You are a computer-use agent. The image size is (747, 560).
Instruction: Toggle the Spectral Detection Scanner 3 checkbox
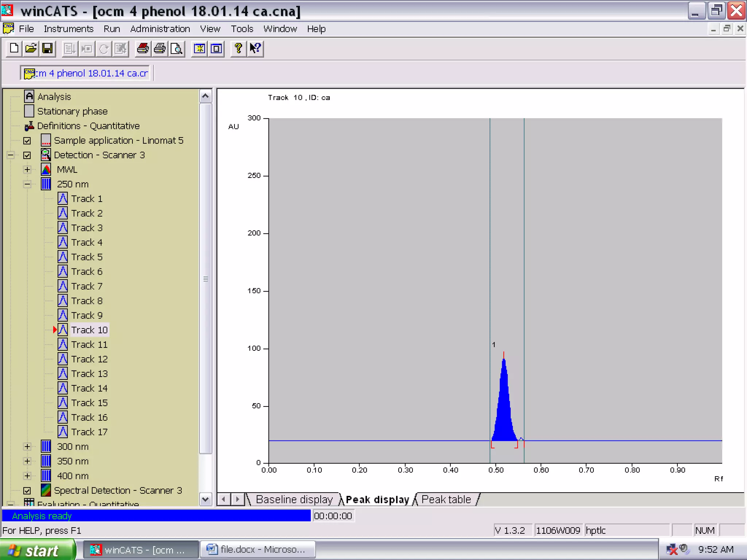pyautogui.click(x=27, y=491)
